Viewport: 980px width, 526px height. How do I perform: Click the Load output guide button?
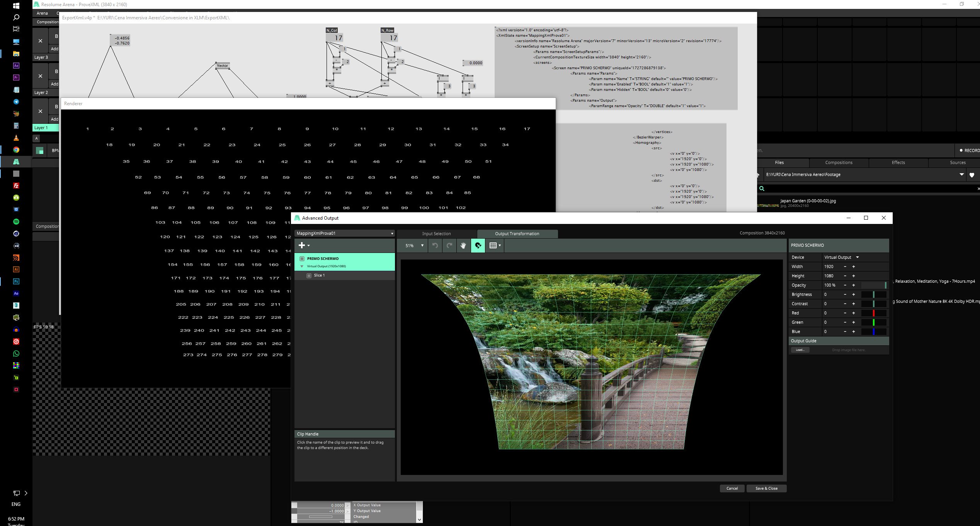tap(800, 350)
